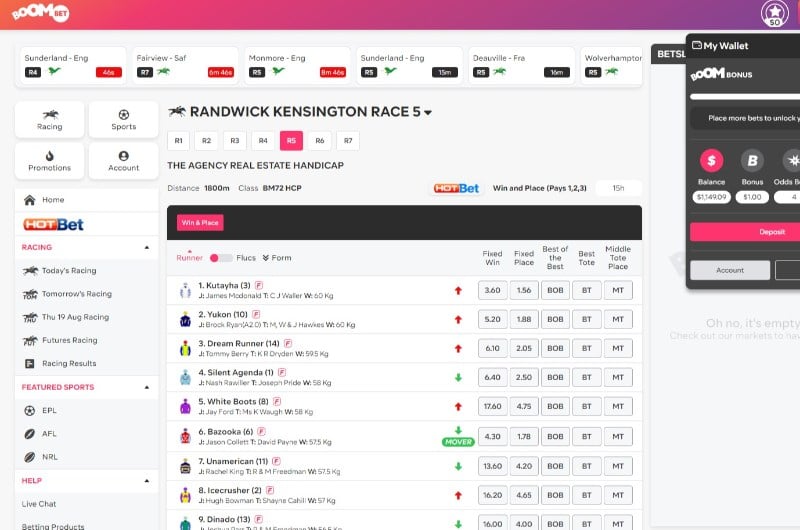This screenshot has width=800, height=530.
Task: Click Kutayha jockey silks icon
Action: (185, 290)
